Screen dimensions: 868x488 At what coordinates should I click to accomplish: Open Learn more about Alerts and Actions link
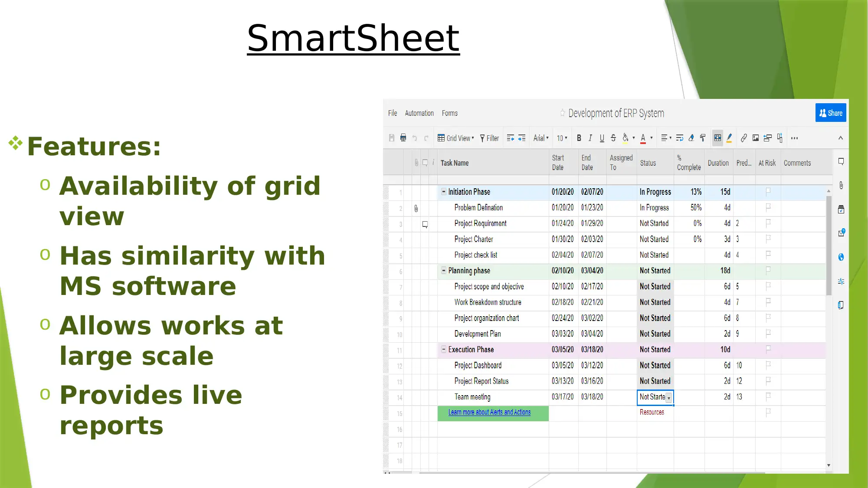coord(489,412)
